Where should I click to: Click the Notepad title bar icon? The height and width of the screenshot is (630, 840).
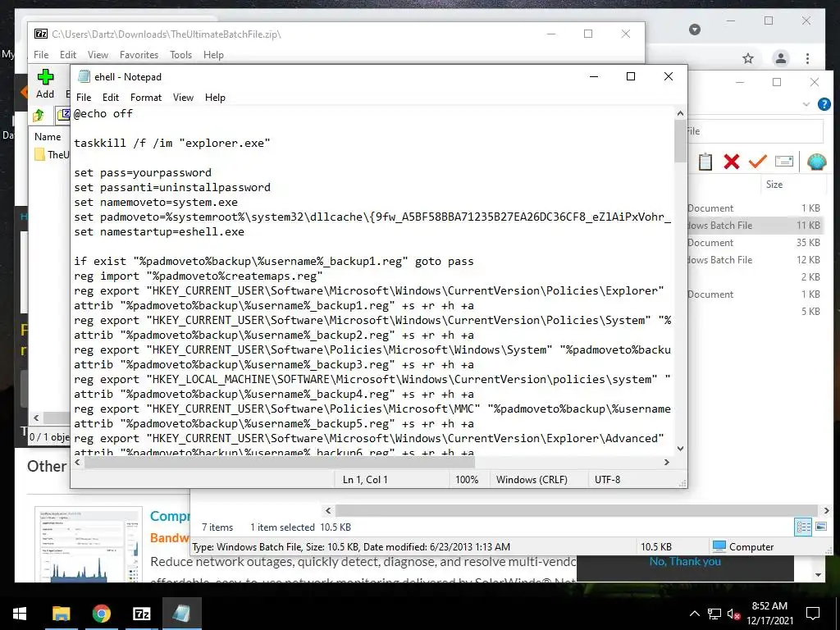pyautogui.click(x=84, y=76)
